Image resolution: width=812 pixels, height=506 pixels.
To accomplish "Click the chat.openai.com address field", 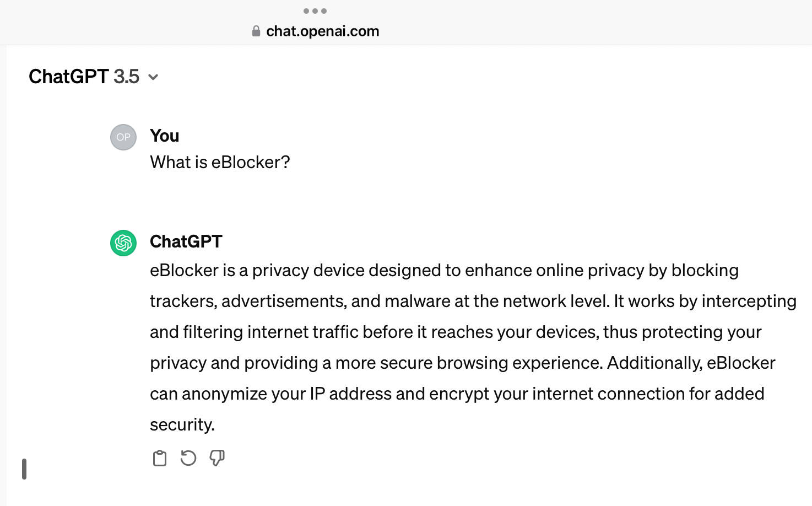I will point(316,31).
